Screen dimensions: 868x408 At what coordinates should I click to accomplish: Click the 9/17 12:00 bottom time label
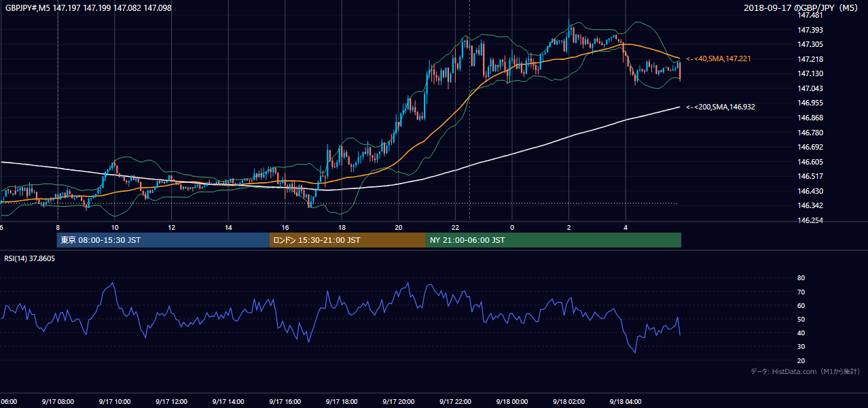[171, 402]
